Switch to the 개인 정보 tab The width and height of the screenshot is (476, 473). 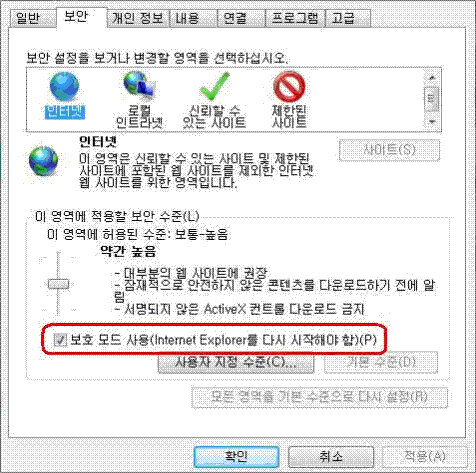[x=138, y=18]
